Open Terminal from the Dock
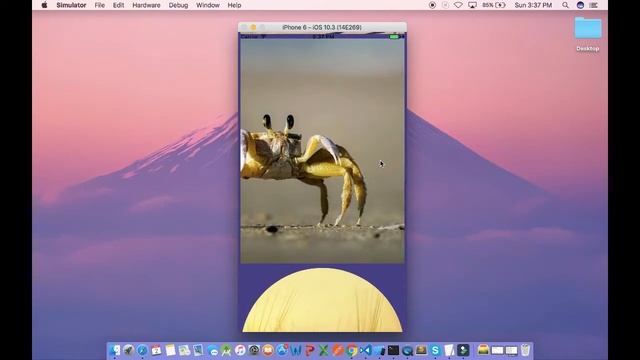This screenshot has width=640, height=360. (x=393, y=350)
